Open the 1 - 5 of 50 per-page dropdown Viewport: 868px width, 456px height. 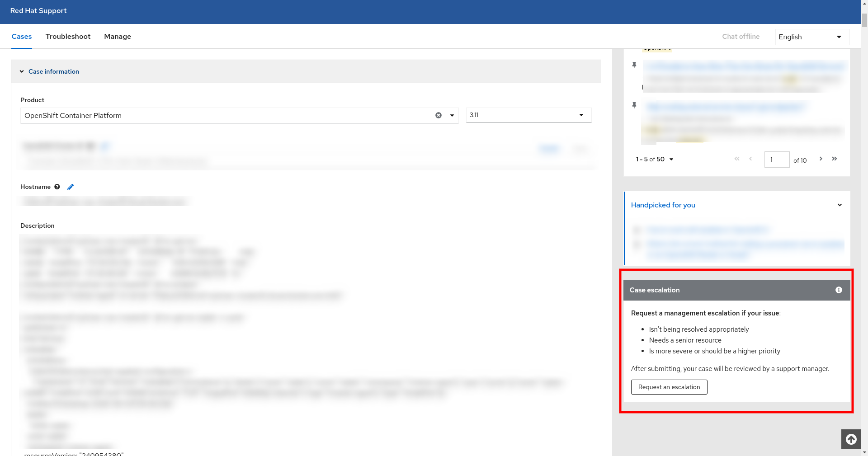pyautogui.click(x=655, y=159)
